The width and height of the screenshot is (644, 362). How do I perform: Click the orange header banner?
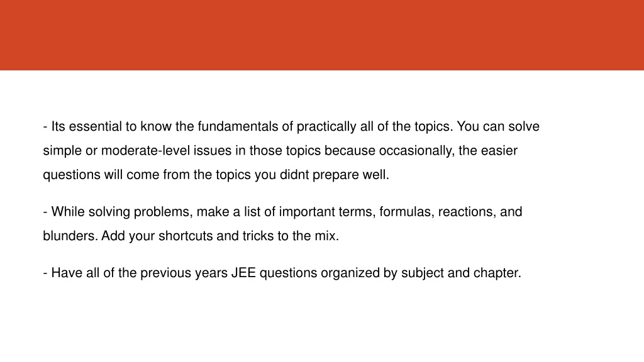click(x=322, y=35)
